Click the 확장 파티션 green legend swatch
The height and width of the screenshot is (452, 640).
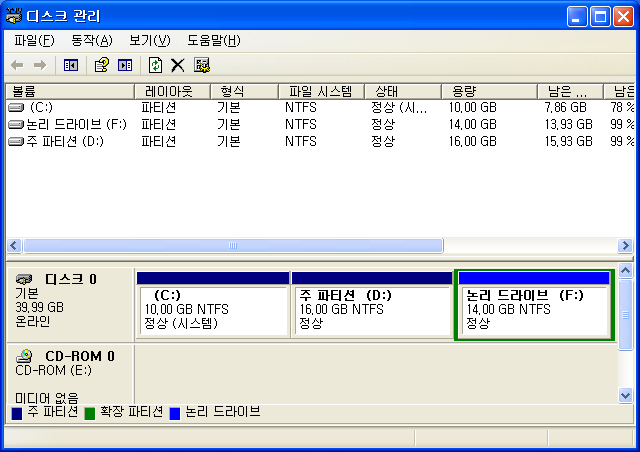(89, 414)
